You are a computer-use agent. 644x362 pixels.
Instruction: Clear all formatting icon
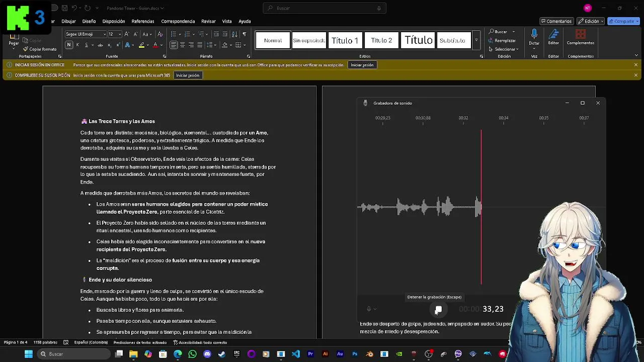(x=160, y=34)
